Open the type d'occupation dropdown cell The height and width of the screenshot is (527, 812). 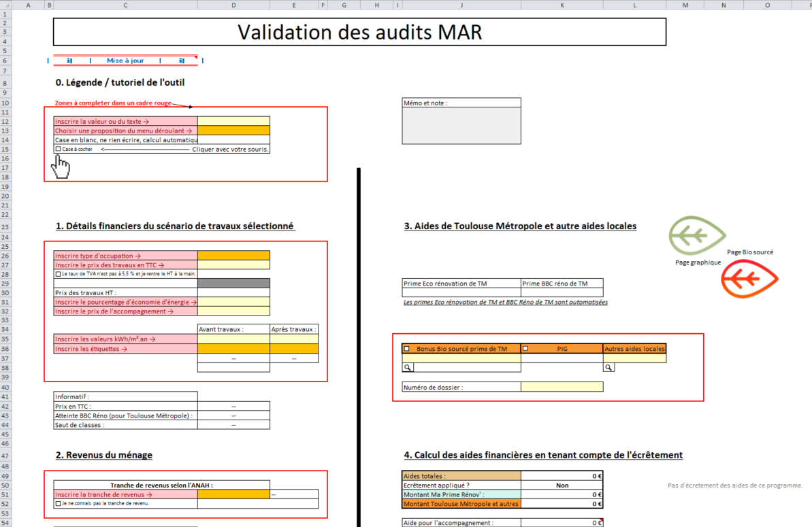click(x=233, y=256)
